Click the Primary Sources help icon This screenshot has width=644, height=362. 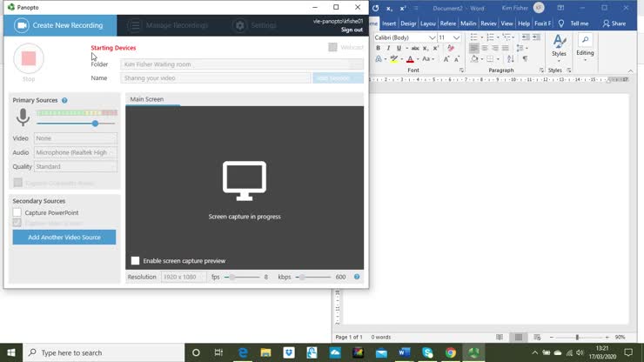64,100
